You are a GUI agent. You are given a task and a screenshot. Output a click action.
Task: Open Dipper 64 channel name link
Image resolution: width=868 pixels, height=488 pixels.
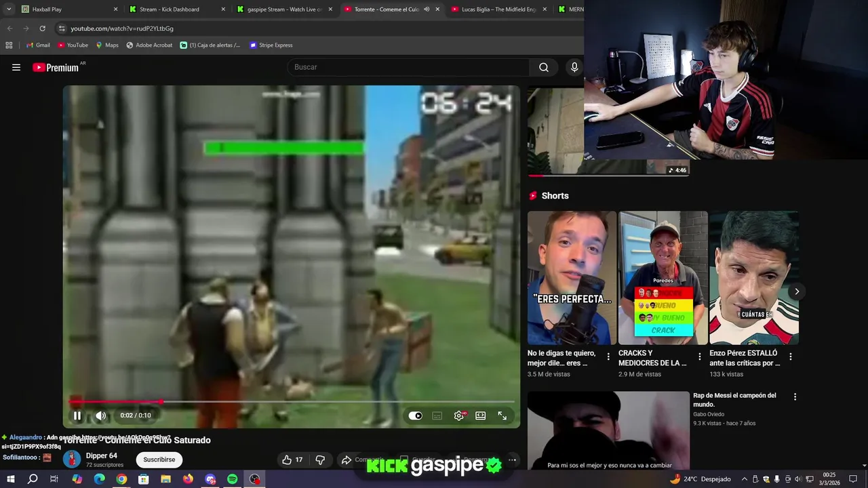(102, 455)
